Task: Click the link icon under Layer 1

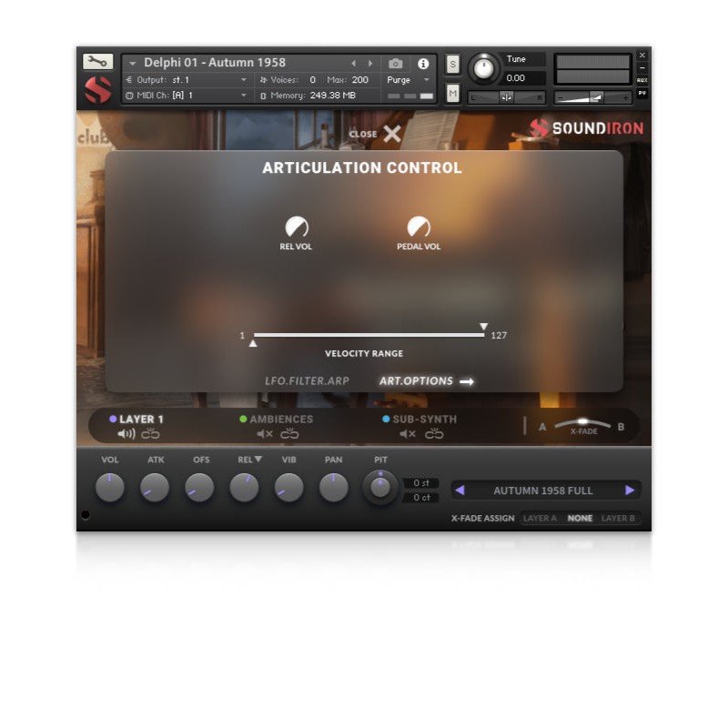Action: [150, 434]
